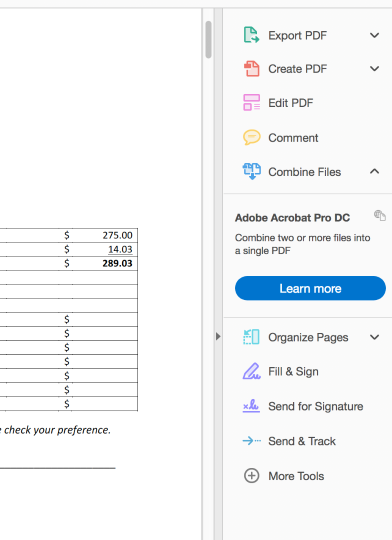Open the Edit PDF tool icon

click(x=251, y=102)
